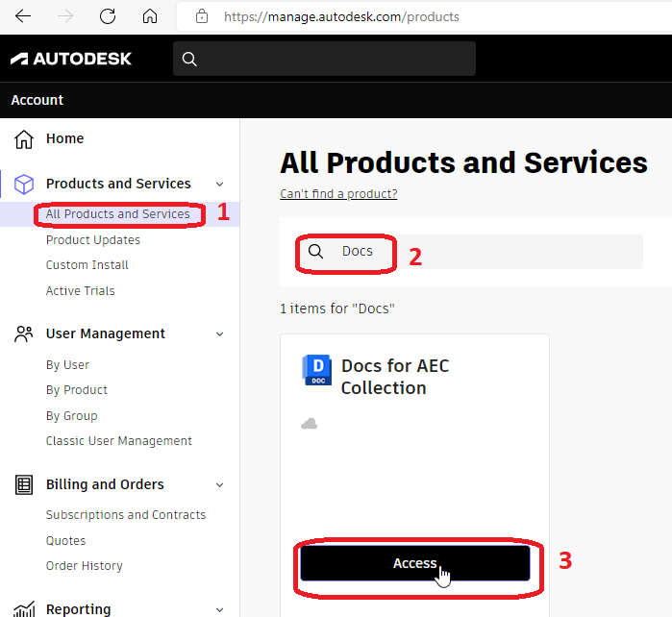The height and width of the screenshot is (617, 672).
Task: Reload the page with the refresh icon
Action: click(x=108, y=16)
